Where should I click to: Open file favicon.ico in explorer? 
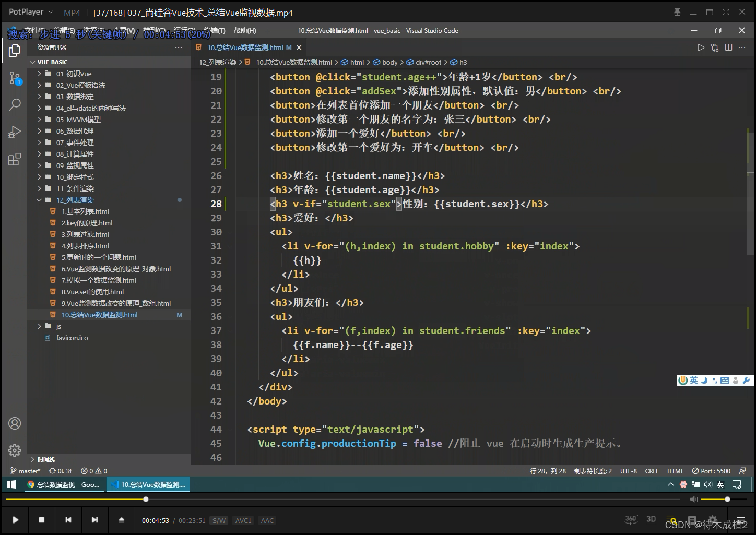pos(72,338)
